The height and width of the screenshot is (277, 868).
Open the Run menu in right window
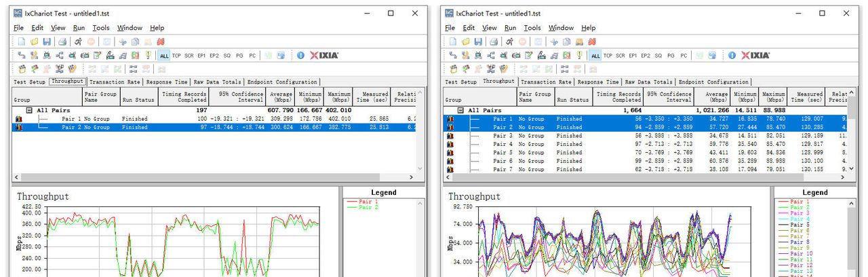tap(510, 28)
